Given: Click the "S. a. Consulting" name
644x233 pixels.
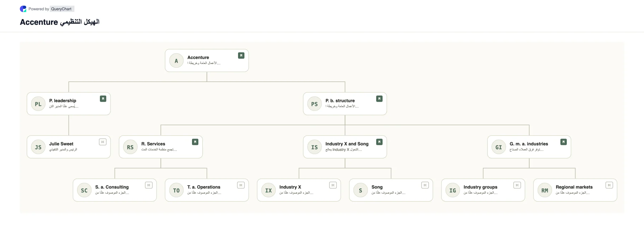Looking at the screenshot, I should (x=112, y=187).
